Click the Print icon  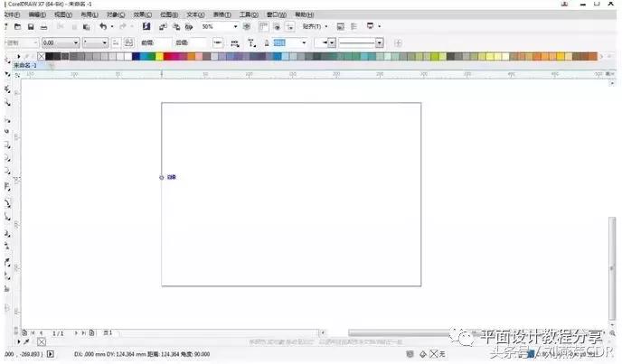pos(44,27)
